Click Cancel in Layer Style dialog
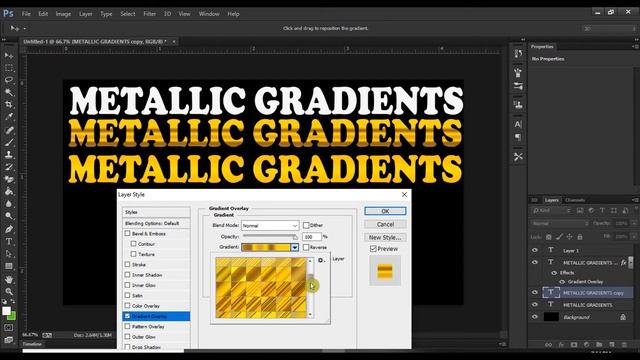This screenshot has height=360, width=640. (x=385, y=224)
